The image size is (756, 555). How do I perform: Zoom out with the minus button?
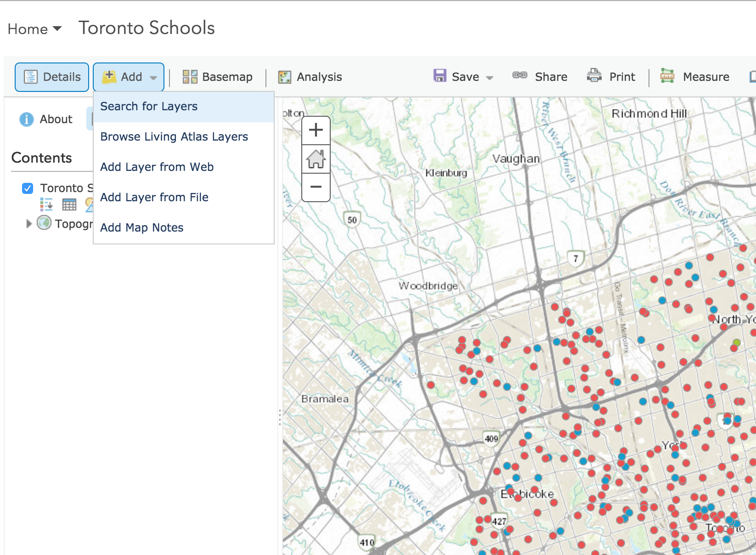316,187
